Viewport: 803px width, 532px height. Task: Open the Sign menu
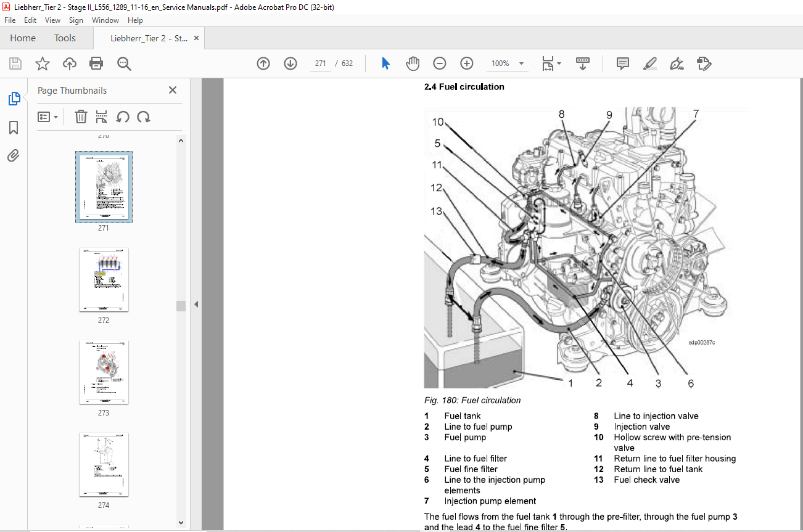(x=76, y=20)
